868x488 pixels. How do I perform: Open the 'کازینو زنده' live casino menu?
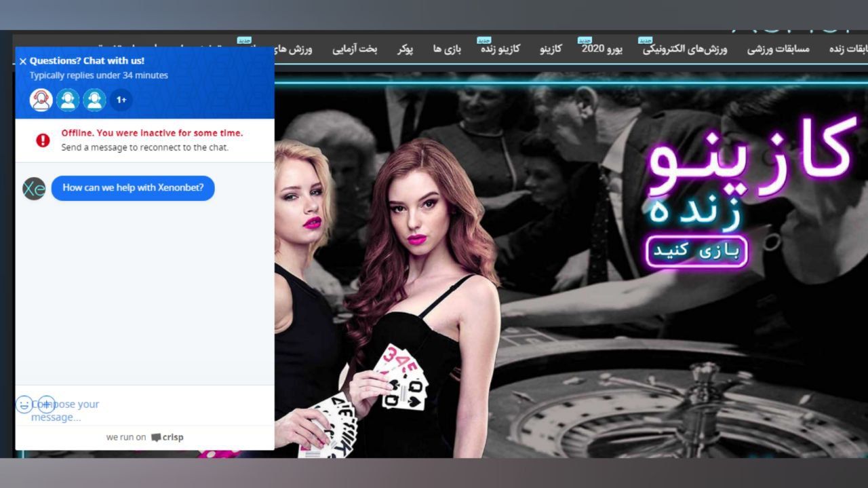500,50
